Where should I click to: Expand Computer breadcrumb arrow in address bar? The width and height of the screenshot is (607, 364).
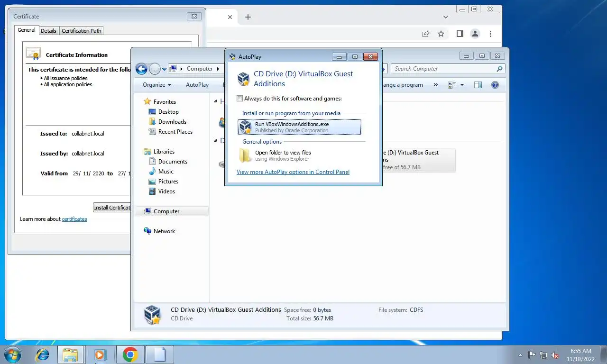pyautogui.click(x=219, y=69)
